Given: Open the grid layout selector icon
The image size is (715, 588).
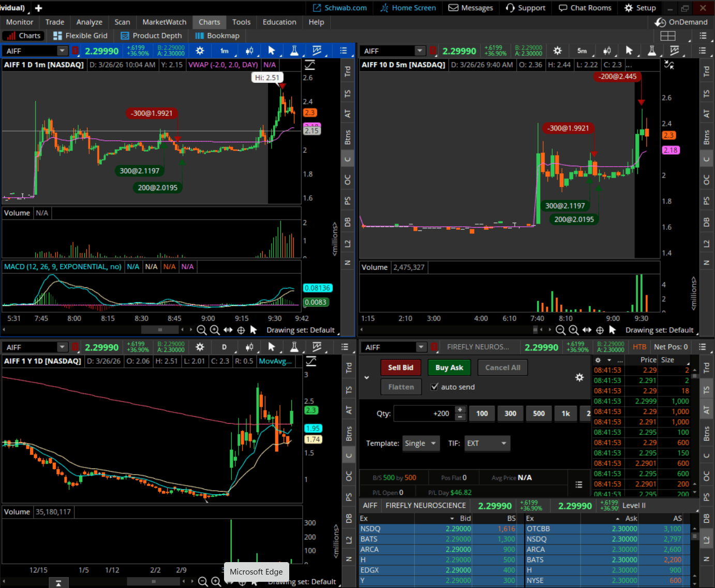Looking at the screenshot, I should [668, 36].
